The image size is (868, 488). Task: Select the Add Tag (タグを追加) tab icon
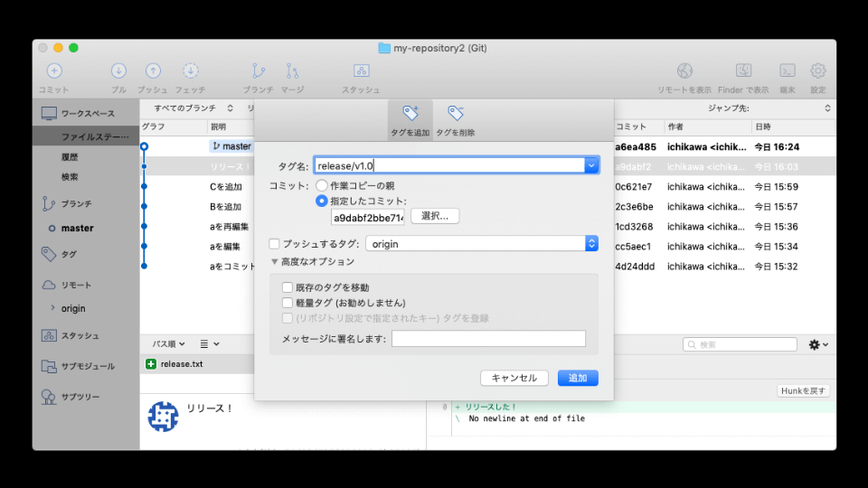[410, 114]
